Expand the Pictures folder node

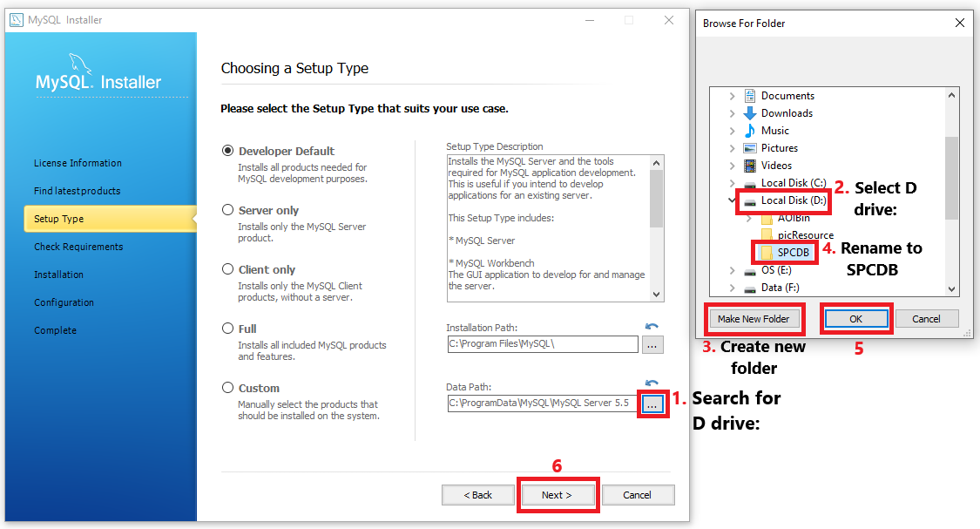point(732,149)
